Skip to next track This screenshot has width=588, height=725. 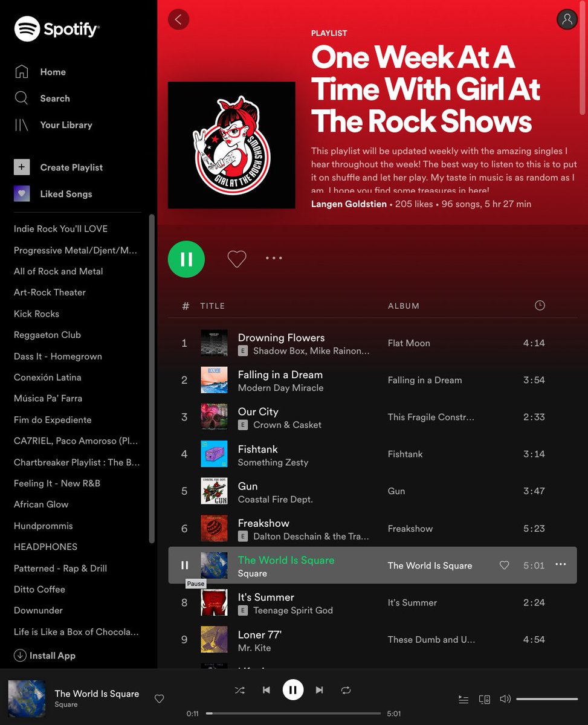[320, 690]
